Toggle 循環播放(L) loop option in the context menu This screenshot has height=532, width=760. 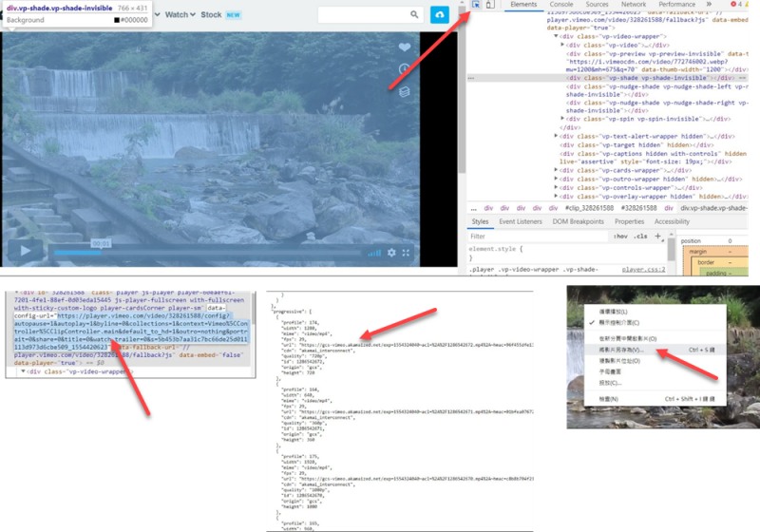click(x=655, y=312)
